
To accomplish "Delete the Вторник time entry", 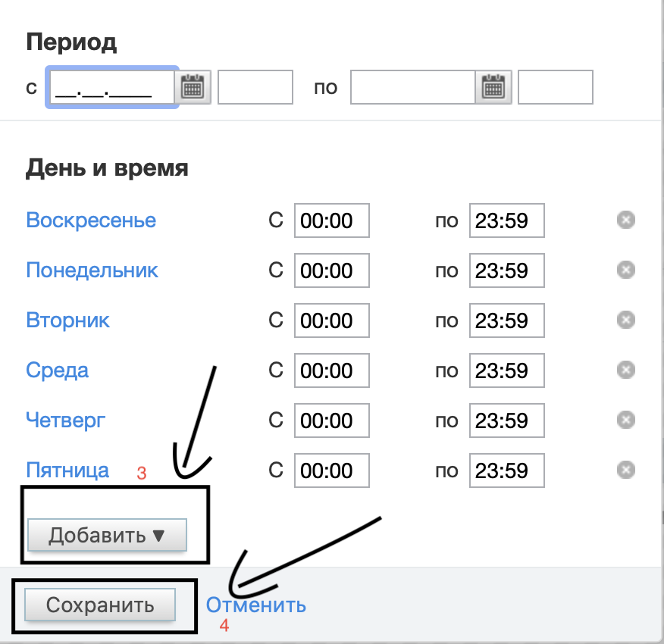I will click(x=625, y=320).
